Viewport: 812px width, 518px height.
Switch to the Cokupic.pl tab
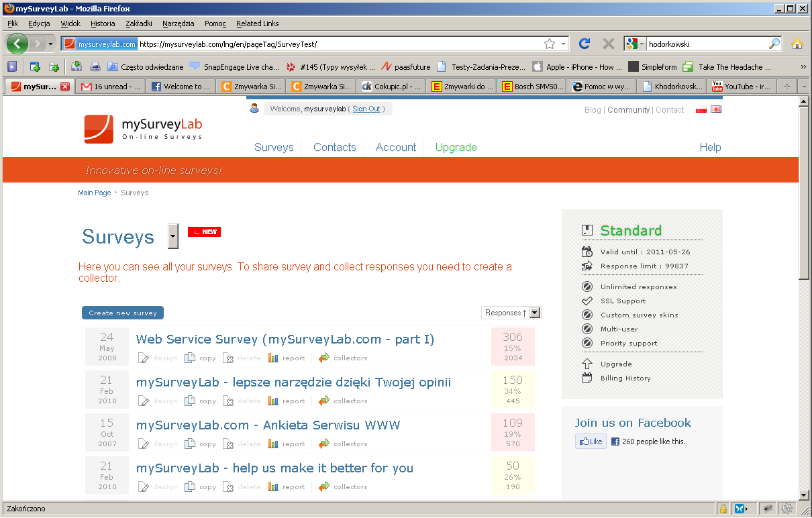click(391, 87)
